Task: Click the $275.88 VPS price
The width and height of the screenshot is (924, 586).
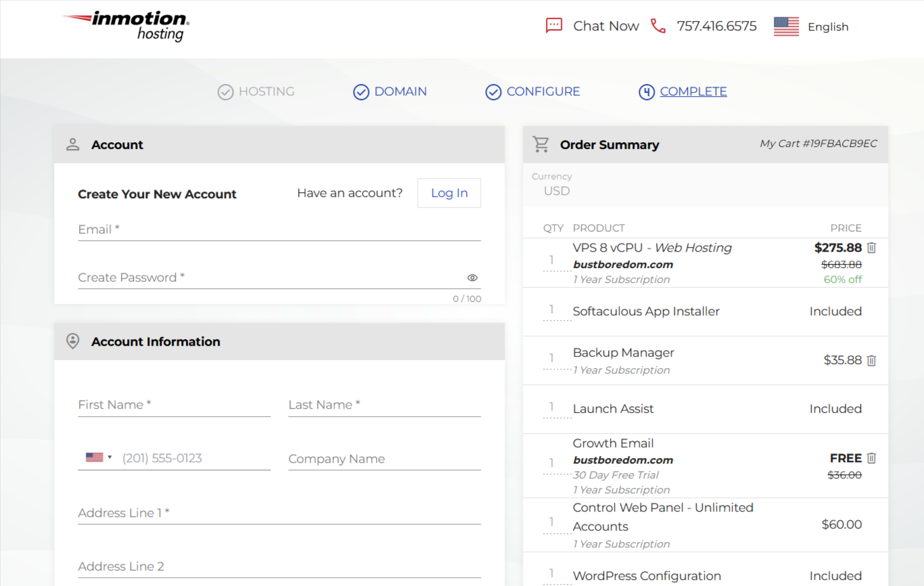Action: click(838, 248)
